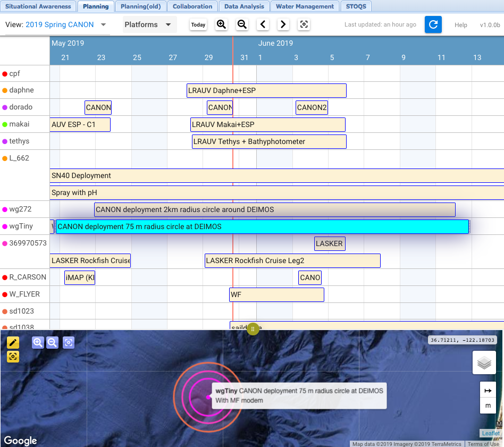Open the map layers control
The height and width of the screenshot is (447, 504).
484,363
